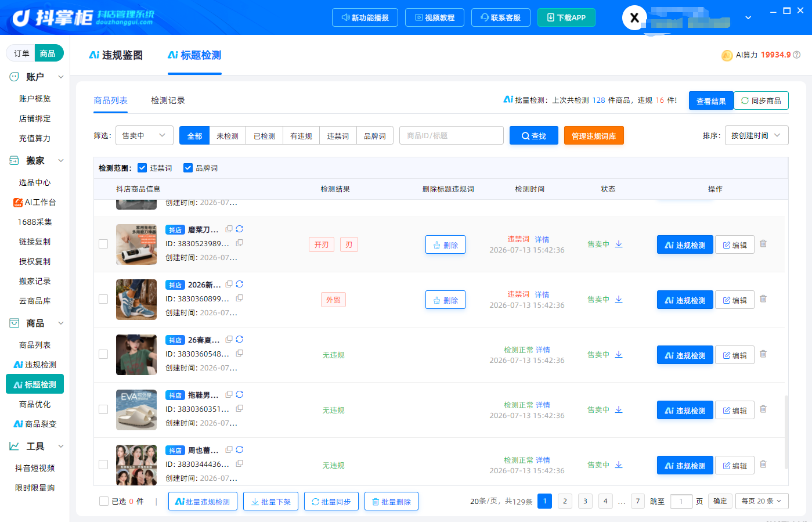Screen dimensions: 812x522
Task: Open the 售卖中 filter dropdown
Action: (145, 135)
